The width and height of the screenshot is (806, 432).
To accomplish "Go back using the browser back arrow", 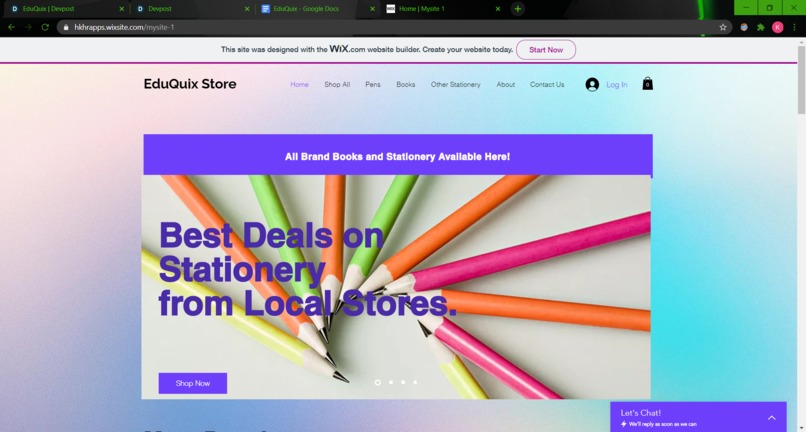I will [11, 27].
